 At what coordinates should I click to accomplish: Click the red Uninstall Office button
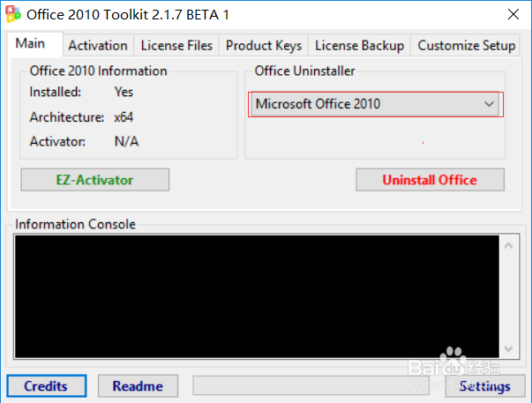[430, 180]
